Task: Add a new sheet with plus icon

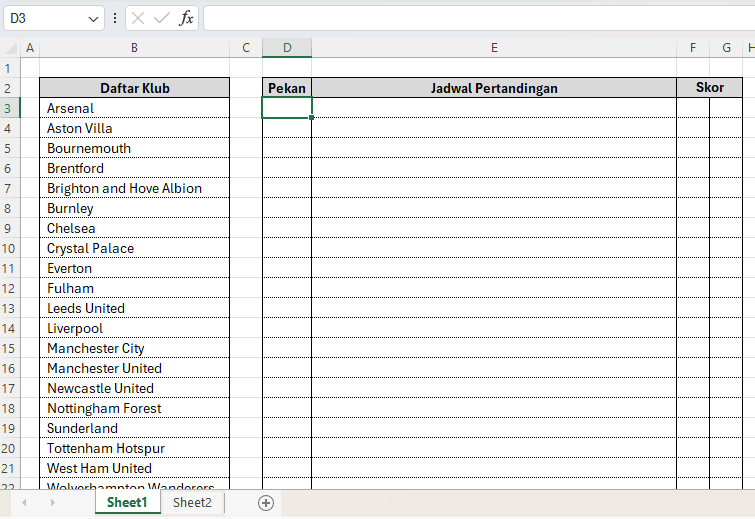Action: pos(266,503)
